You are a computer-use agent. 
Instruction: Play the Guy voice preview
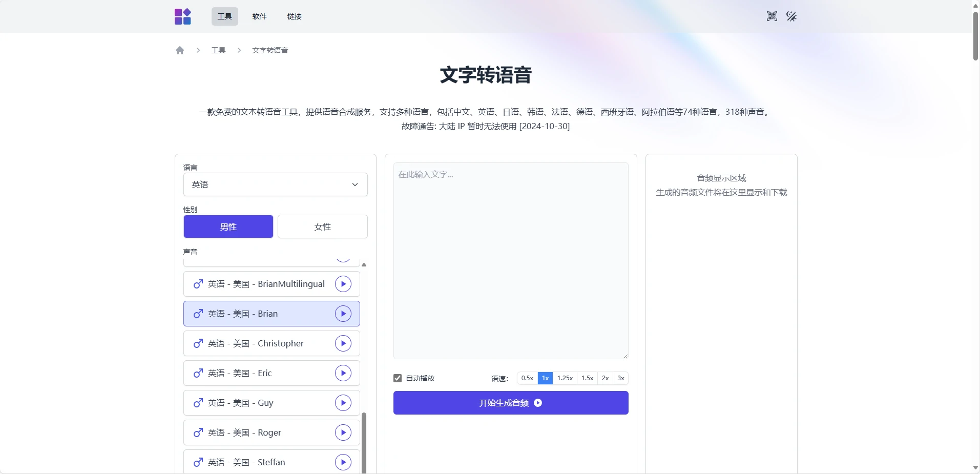tap(343, 402)
